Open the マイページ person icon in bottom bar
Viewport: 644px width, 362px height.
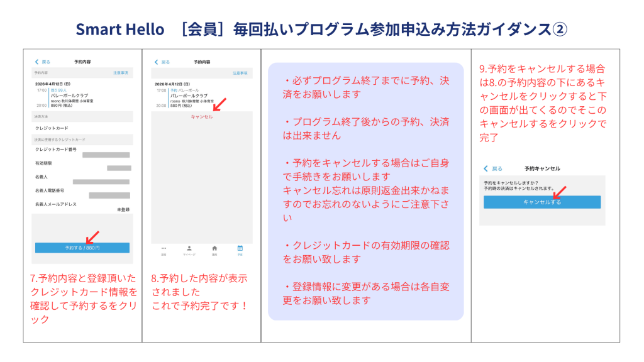[189, 249]
